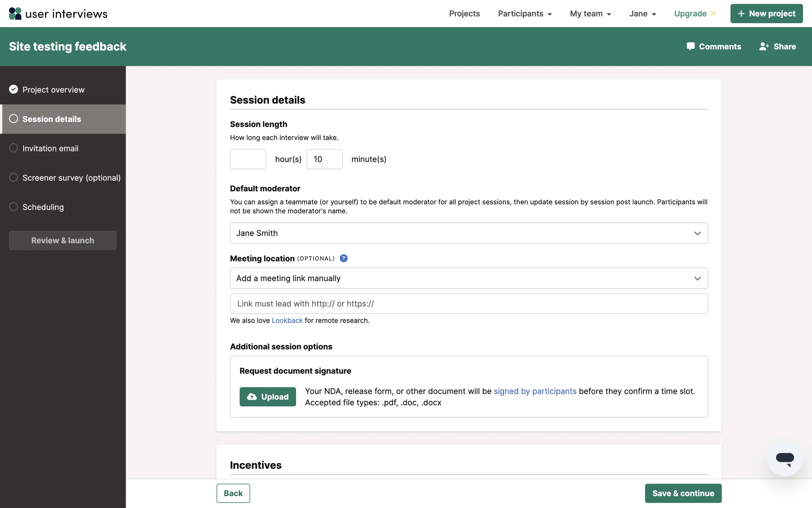This screenshot has width=812, height=508.
Task: Select the Screener survey step circle
Action: point(14,177)
